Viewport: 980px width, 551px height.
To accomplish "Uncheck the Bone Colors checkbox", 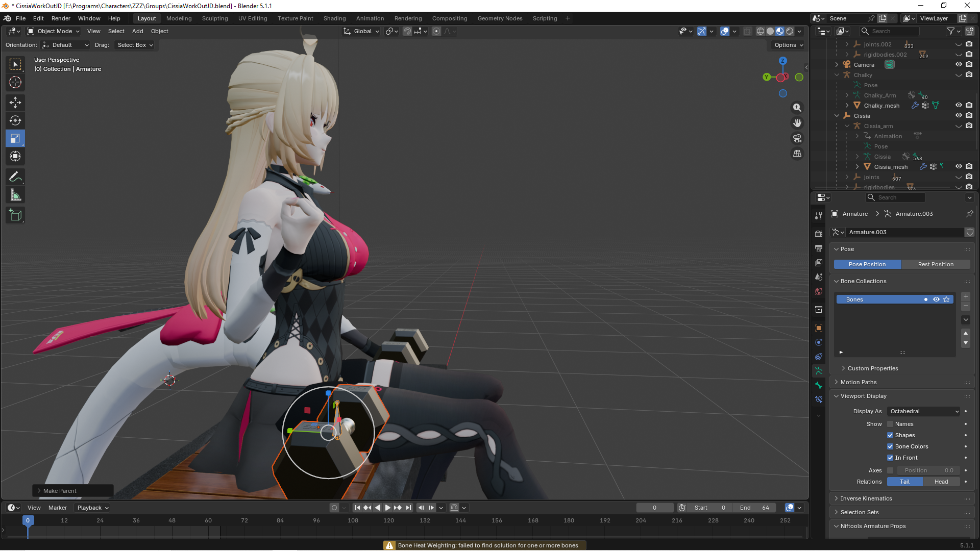I will point(890,446).
